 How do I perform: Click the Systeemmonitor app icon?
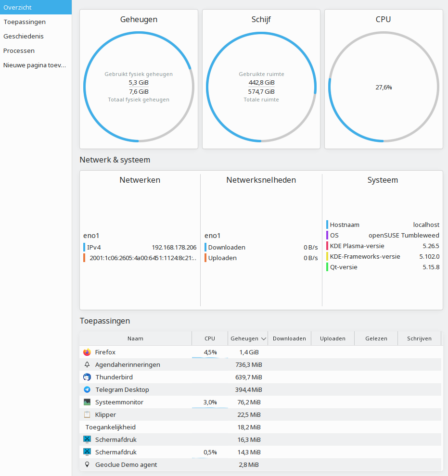pyautogui.click(x=87, y=402)
